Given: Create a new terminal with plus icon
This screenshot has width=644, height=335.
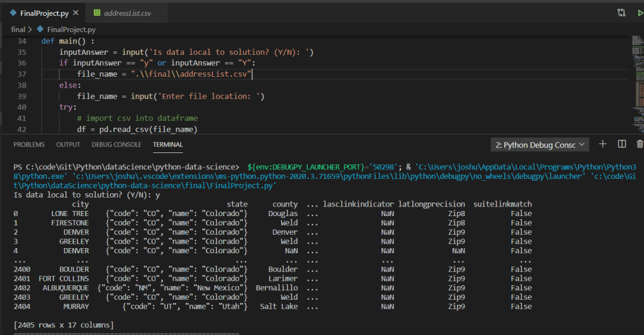Looking at the screenshot, I should [602, 144].
